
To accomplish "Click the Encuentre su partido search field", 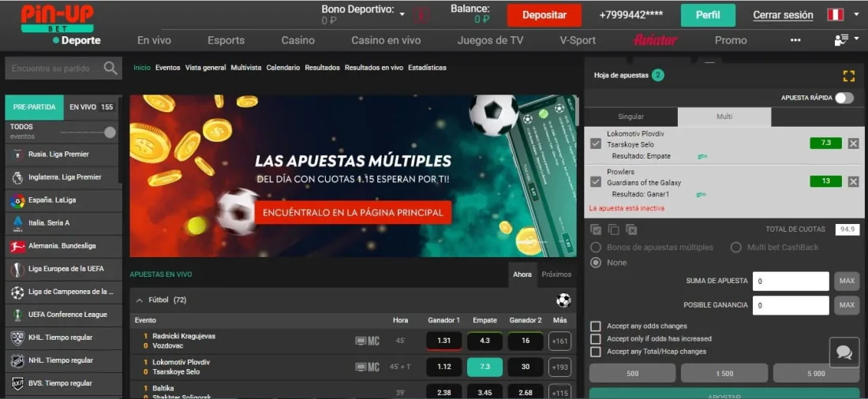I will [54, 69].
